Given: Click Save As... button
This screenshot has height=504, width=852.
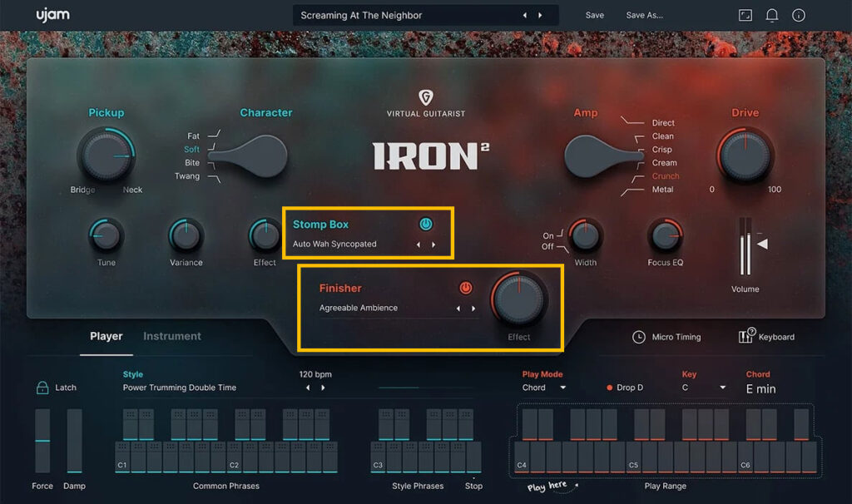Looking at the screenshot, I should tap(645, 15).
